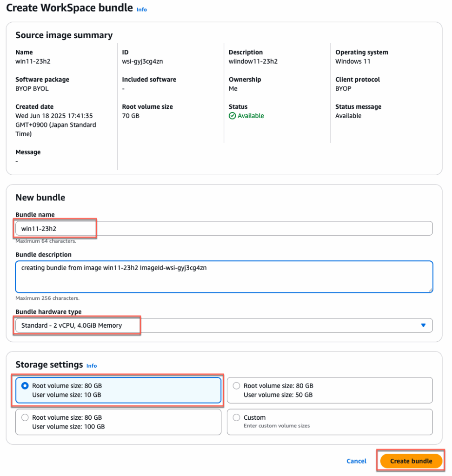
Task: Click the Windows 11 operating system value
Action: [x=352, y=61]
